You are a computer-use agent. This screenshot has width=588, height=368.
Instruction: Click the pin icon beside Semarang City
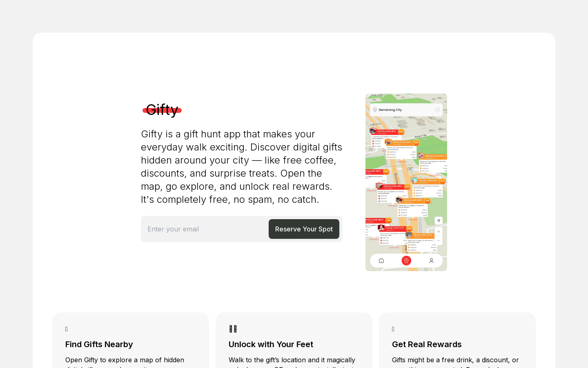375,110
